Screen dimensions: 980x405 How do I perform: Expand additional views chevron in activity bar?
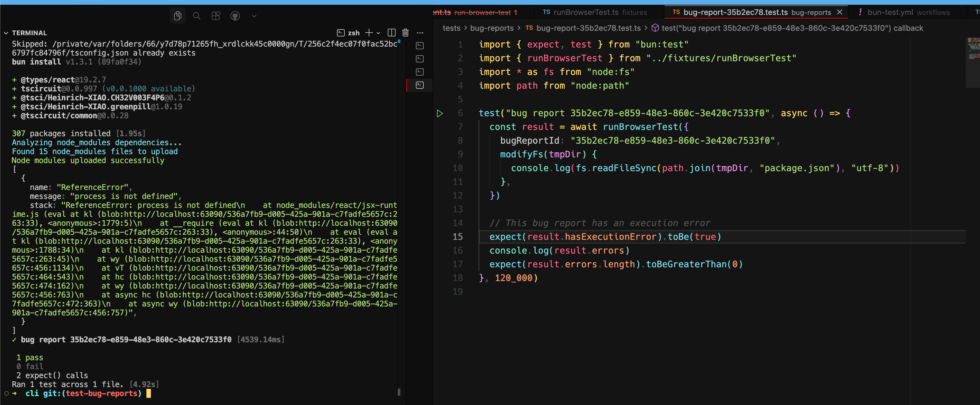point(254,16)
